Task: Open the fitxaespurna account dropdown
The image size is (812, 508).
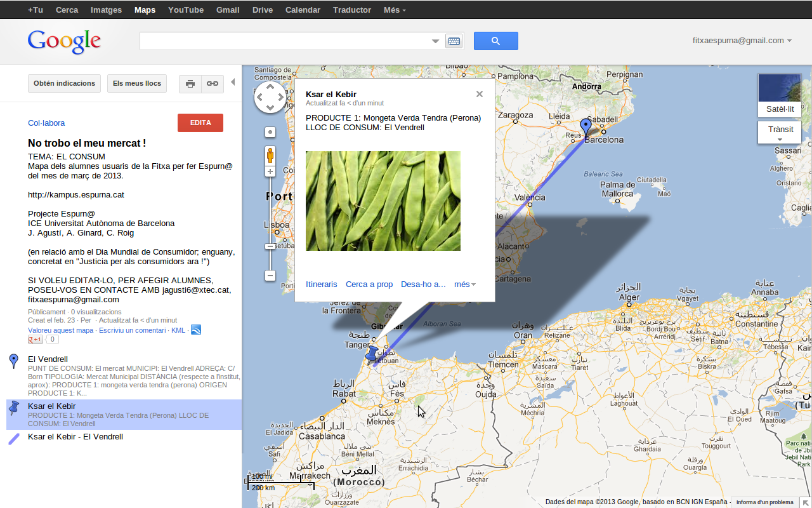Action: [742, 41]
